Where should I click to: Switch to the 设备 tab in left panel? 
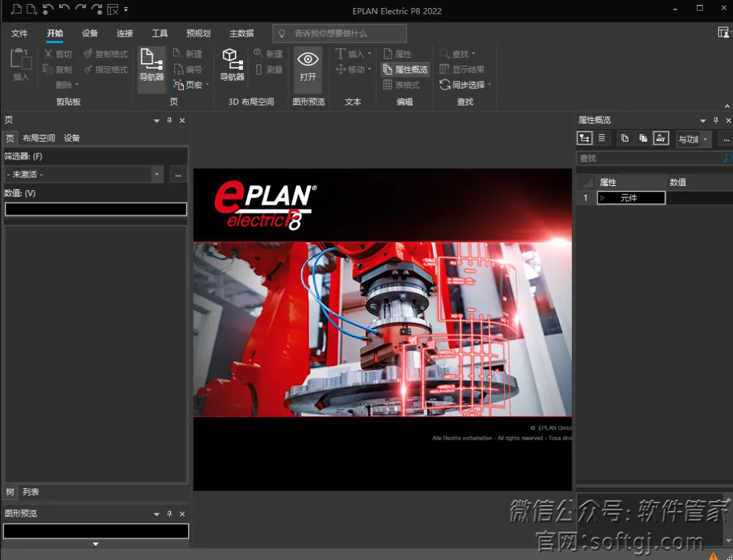pos(71,138)
